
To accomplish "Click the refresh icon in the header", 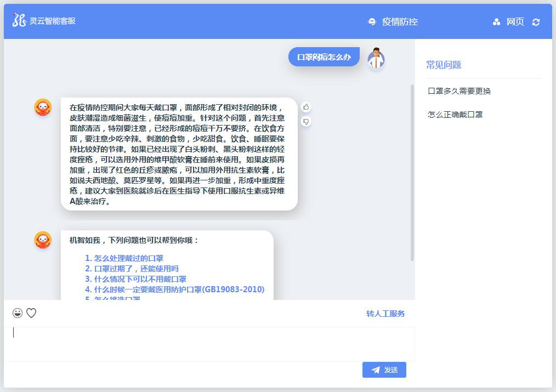I will pos(536,22).
